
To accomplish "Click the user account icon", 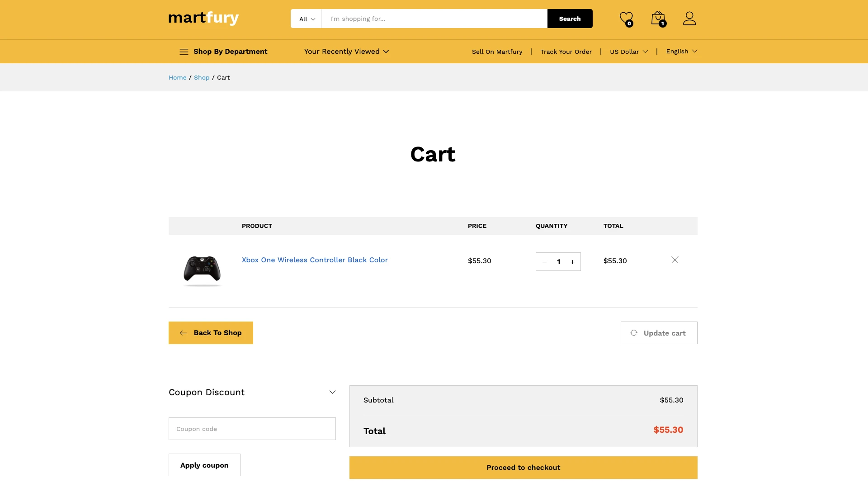I will tap(689, 19).
